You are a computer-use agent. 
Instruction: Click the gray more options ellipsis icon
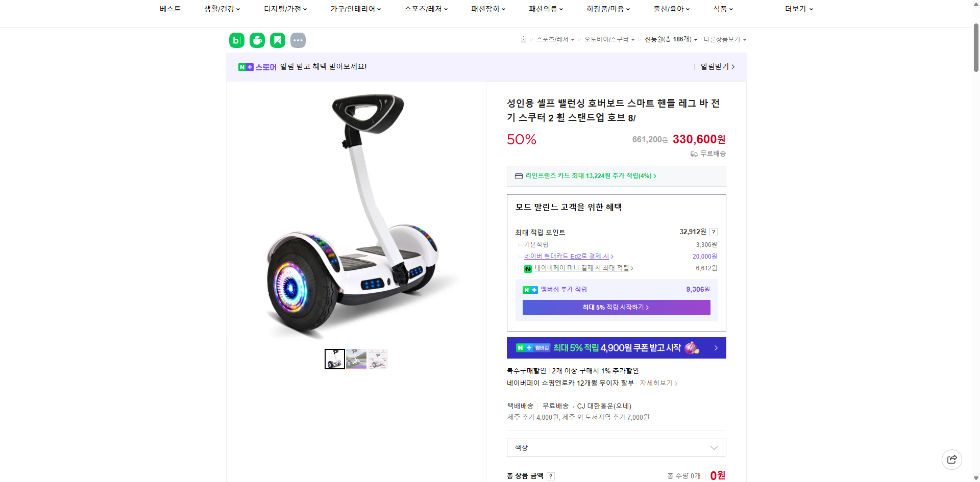click(298, 40)
